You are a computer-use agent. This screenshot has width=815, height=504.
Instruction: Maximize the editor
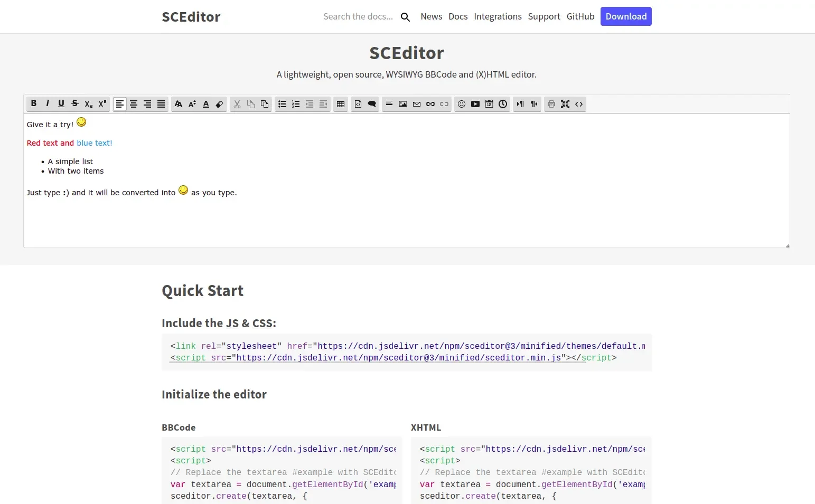(565, 104)
